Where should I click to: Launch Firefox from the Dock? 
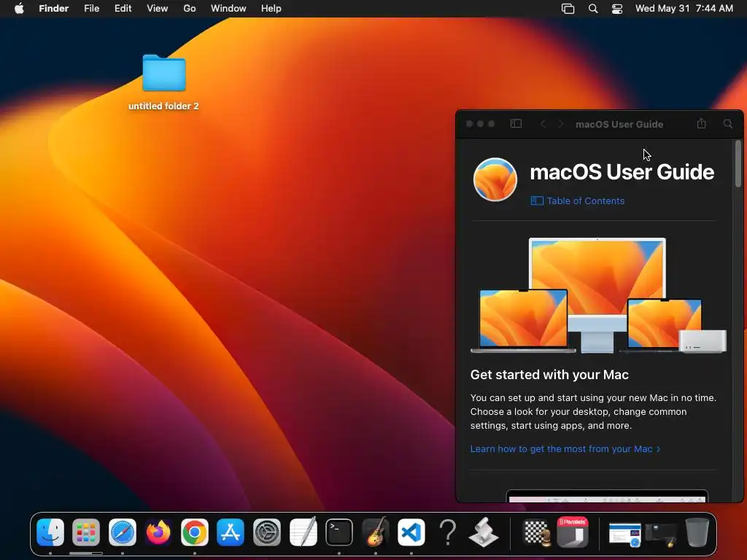(158, 532)
